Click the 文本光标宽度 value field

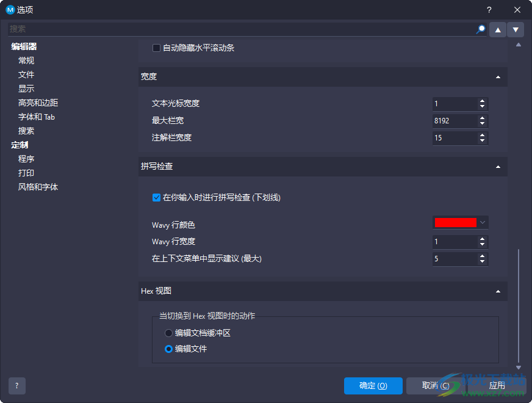455,104
